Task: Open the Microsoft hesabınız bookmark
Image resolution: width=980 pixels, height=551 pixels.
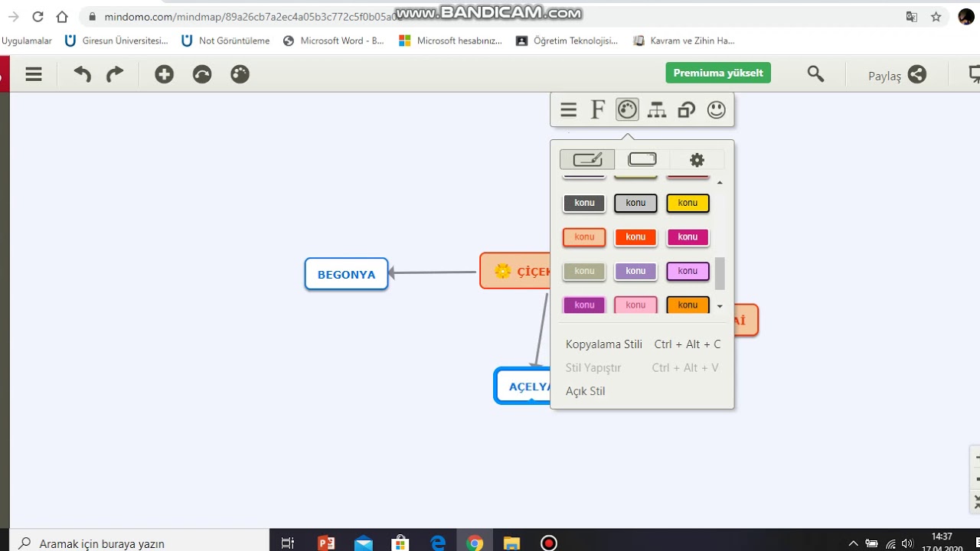Action: pyautogui.click(x=450, y=41)
